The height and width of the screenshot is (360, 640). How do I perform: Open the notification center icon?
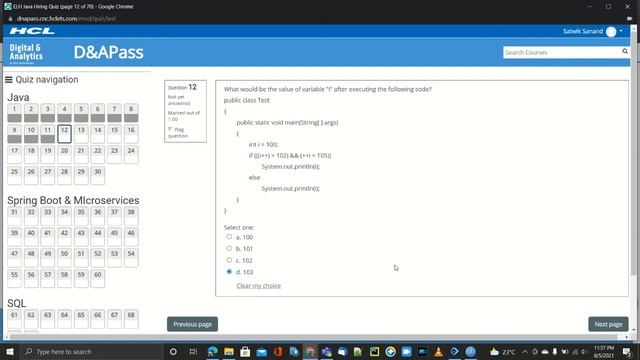tap(627, 351)
